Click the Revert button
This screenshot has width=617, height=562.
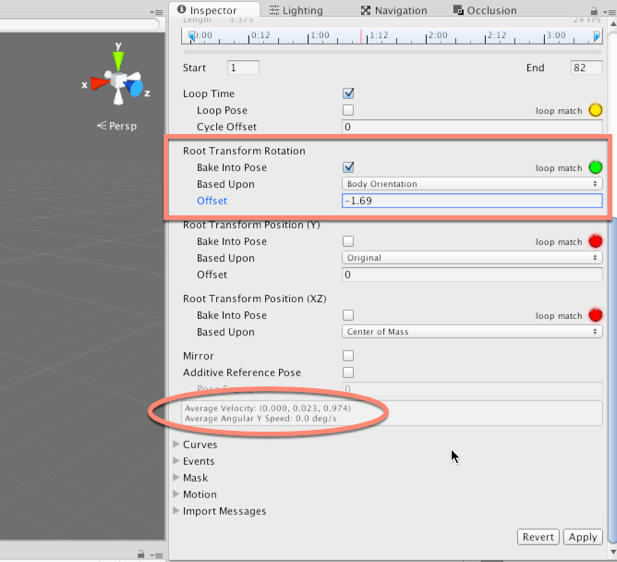coord(538,537)
